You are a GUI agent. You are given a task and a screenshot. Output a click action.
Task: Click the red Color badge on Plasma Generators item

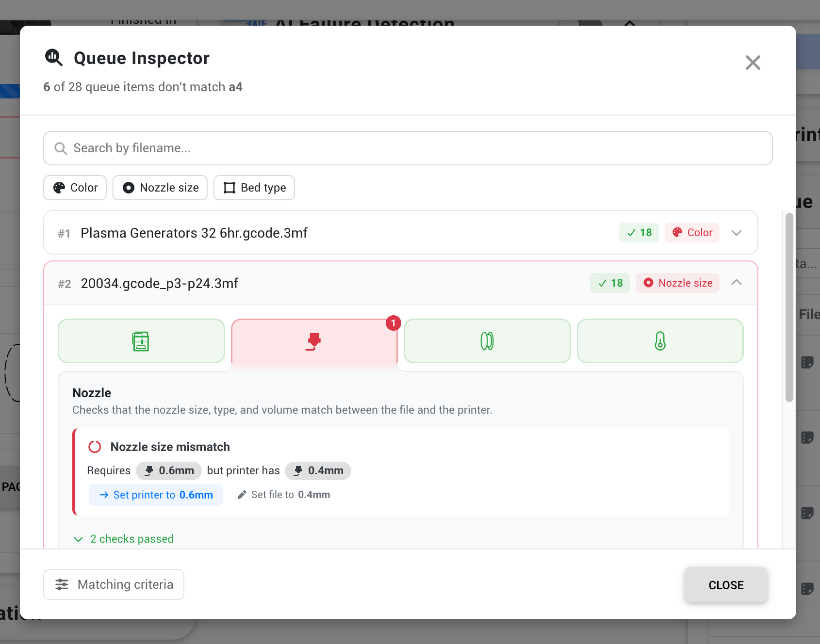coord(692,232)
